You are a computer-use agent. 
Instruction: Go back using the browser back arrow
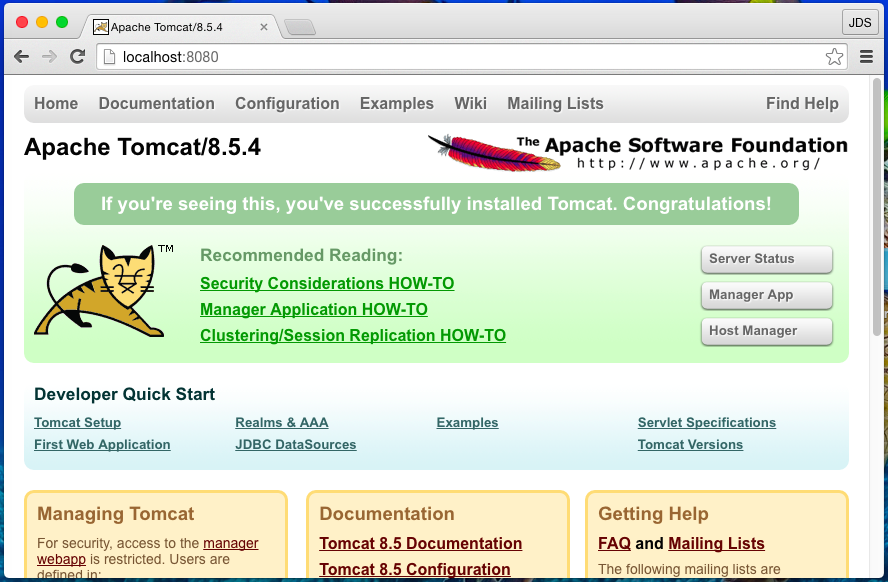[21, 57]
